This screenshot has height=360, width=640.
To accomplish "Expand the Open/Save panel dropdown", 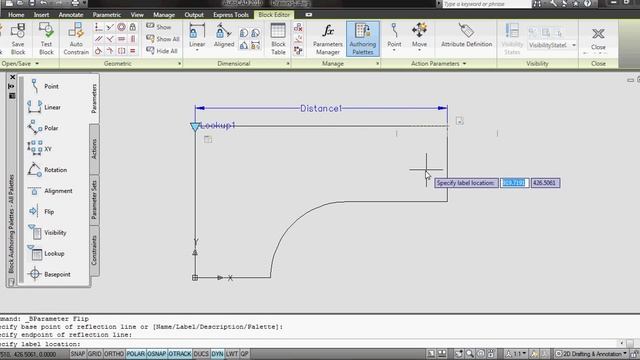I will click(x=37, y=64).
